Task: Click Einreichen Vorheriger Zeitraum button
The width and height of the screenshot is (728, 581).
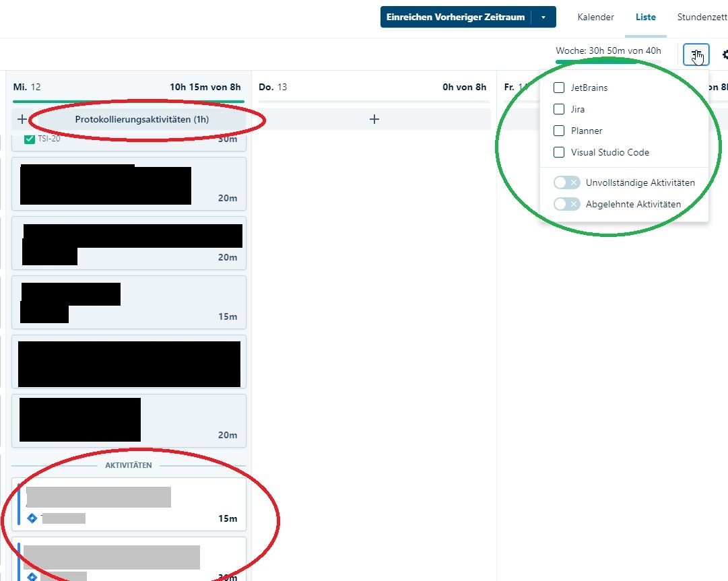Action: pos(455,17)
